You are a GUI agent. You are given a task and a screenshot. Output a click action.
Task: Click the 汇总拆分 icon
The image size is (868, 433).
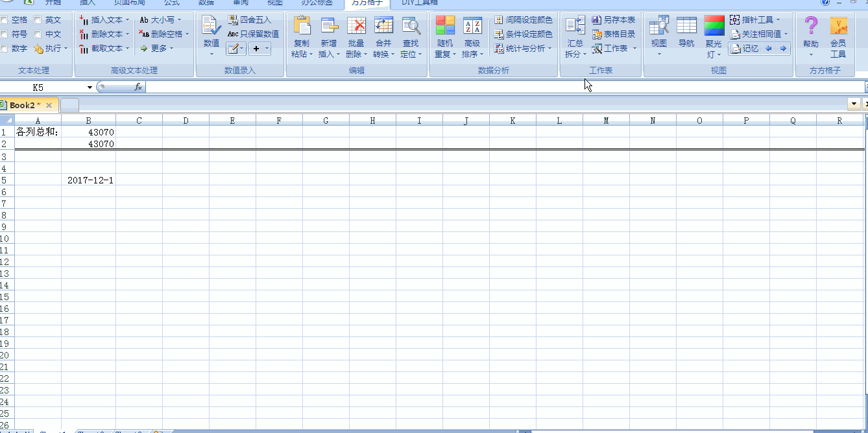tap(575, 26)
